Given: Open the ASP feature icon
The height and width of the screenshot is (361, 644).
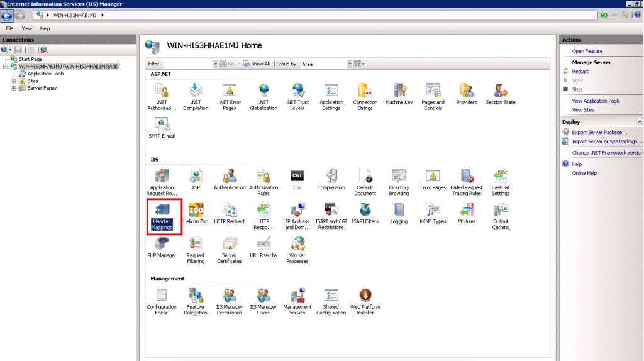Looking at the screenshot, I should [x=196, y=179].
